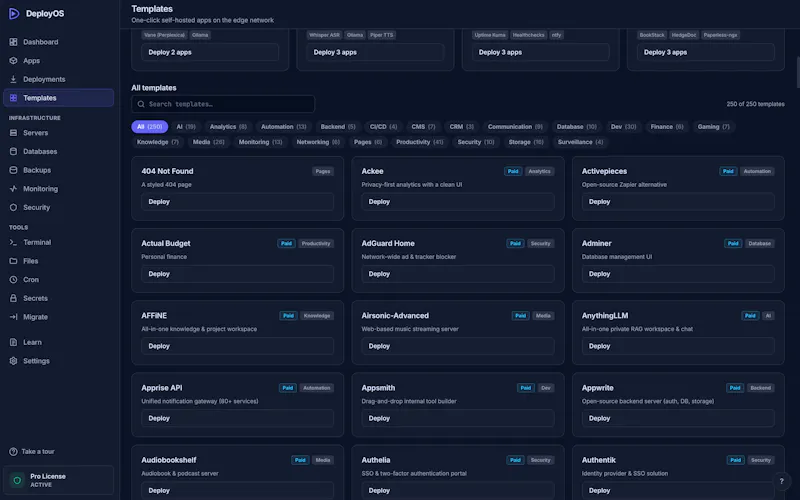Click the Pro License status icon

click(x=17, y=480)
